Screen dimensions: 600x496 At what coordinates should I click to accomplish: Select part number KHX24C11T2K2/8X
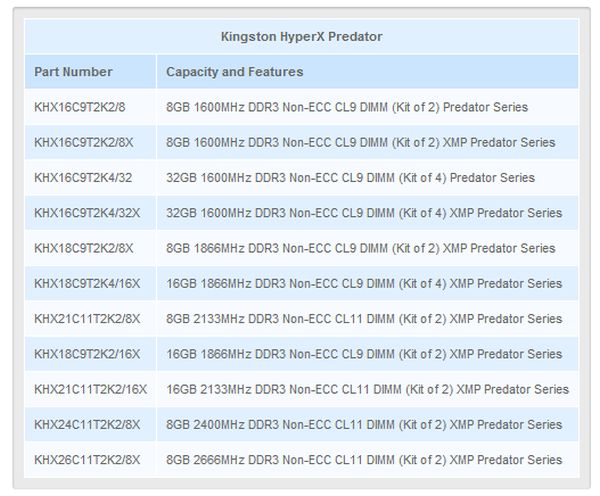point(87,425)
